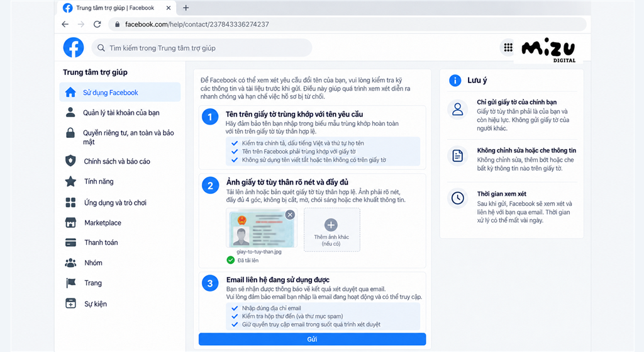Click Chỉ gửi giấy tờ của chính bạn note
The height and width of the screenshot is (352, 644).
coord(517,102)
